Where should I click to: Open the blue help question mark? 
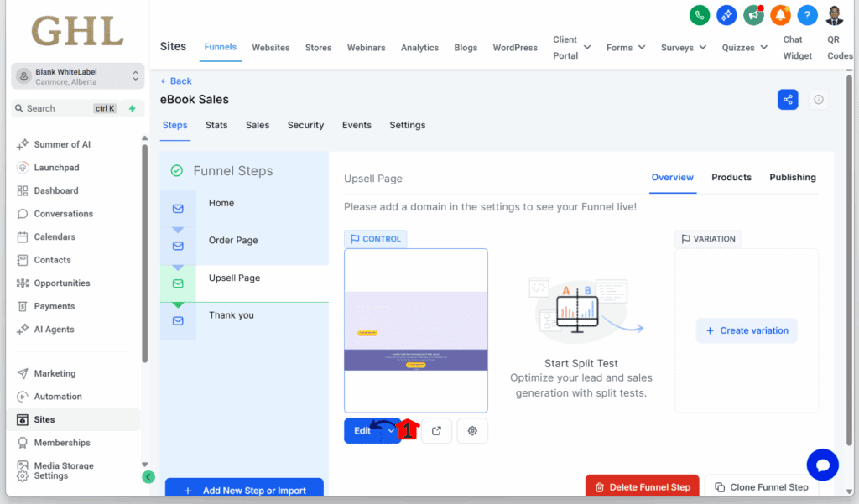[x=807, y=15]
